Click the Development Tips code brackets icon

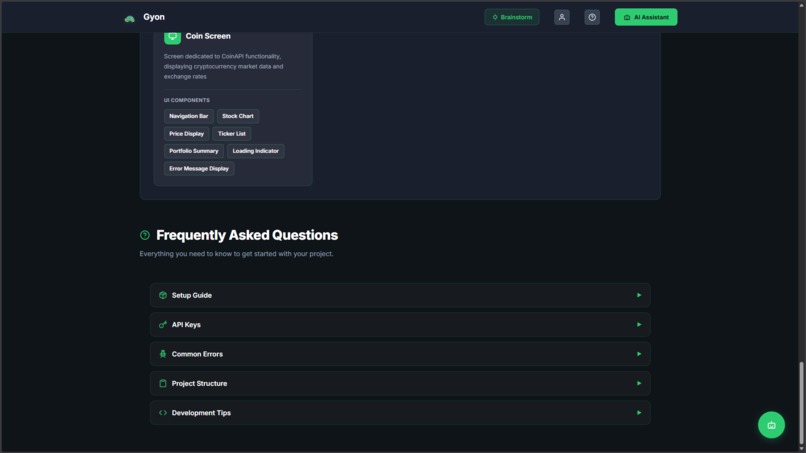tap(163, 412)
